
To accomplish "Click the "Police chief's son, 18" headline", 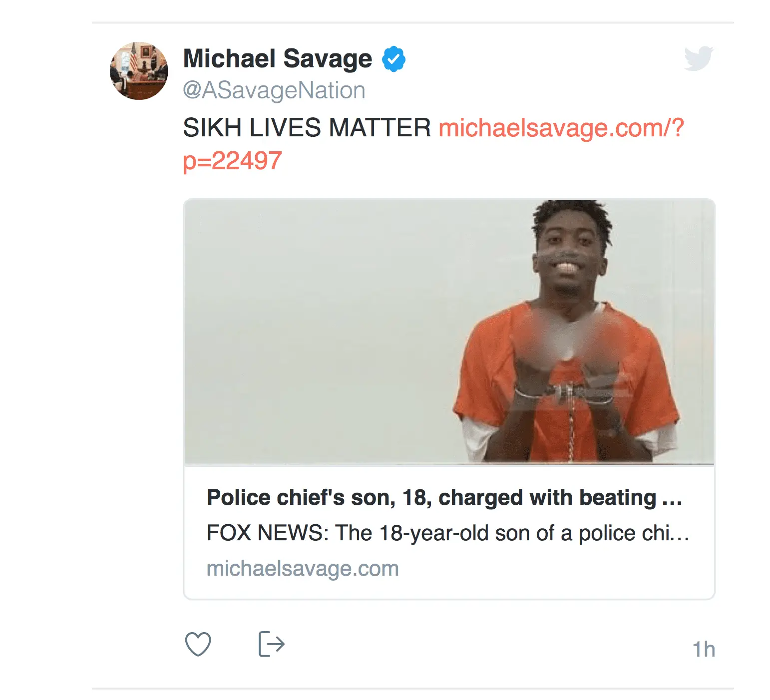I will pyautogui.click(x=431, y=497).
